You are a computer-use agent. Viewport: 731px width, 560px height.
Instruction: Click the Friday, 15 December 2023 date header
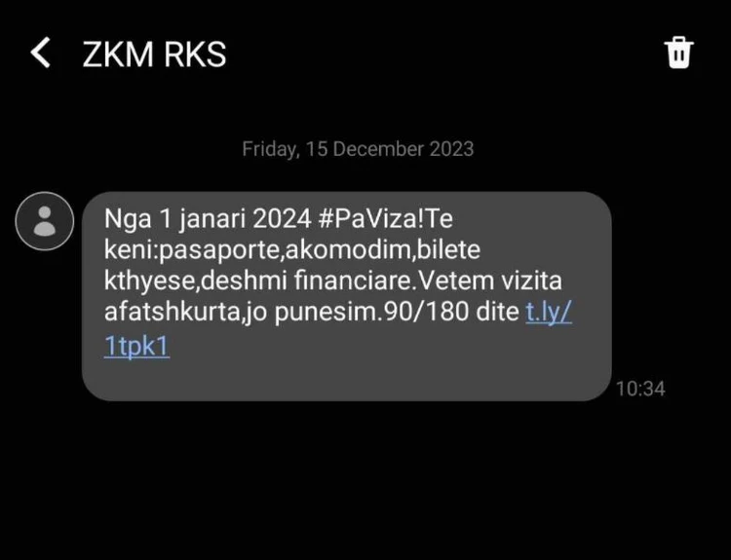(358, 149)
